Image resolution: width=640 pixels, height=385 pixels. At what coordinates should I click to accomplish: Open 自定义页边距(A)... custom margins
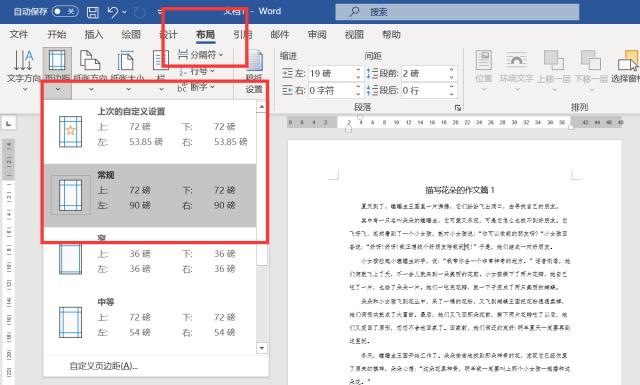coord(104,366)
